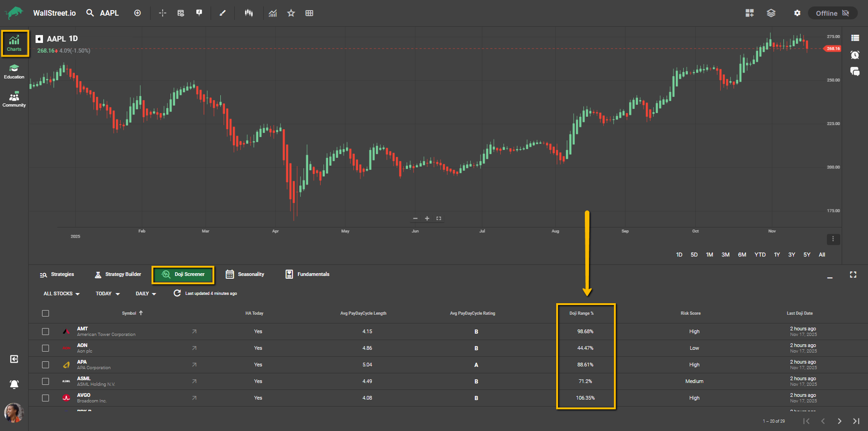Check the AMT row checkbox
868x431 pixels.
click(x=45, y=331)
